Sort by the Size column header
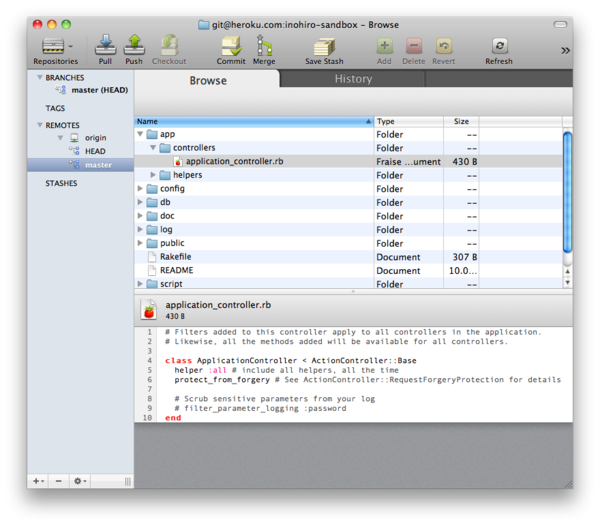The height and width of the screenshot is (526, 600). (x=461, y=121)
